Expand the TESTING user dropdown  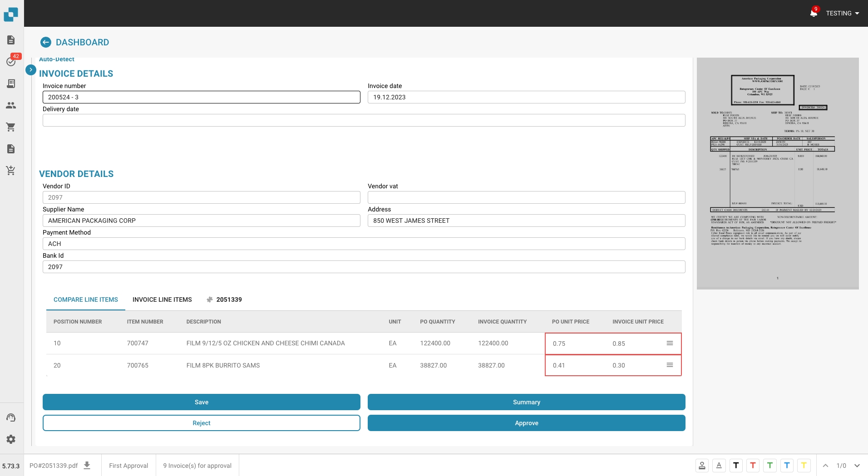pyautogui.click(x=843, y=13)
